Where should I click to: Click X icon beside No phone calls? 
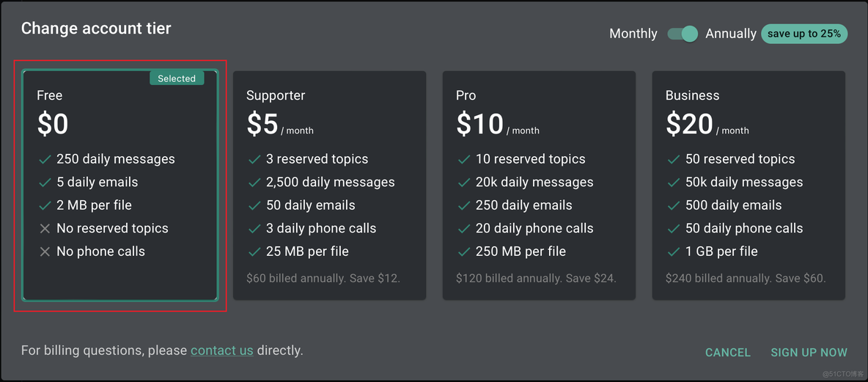(45, 251)
